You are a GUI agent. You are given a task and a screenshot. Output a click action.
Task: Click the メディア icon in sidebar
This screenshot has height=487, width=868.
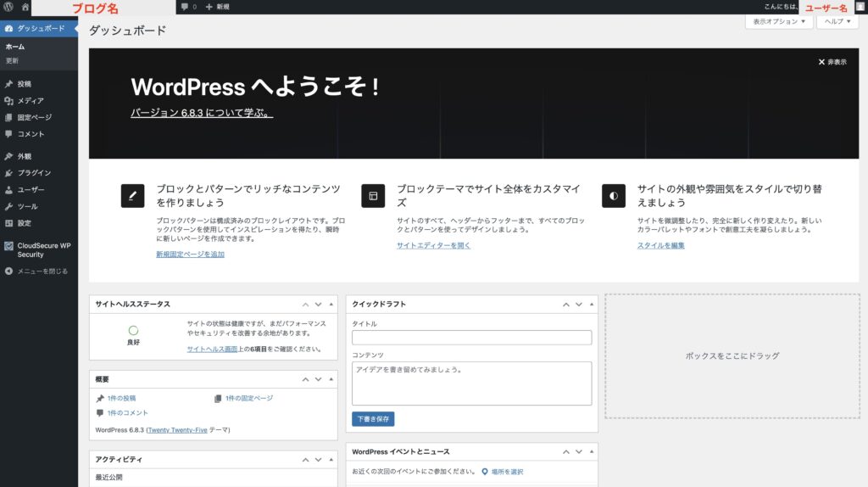click(8, 101)
